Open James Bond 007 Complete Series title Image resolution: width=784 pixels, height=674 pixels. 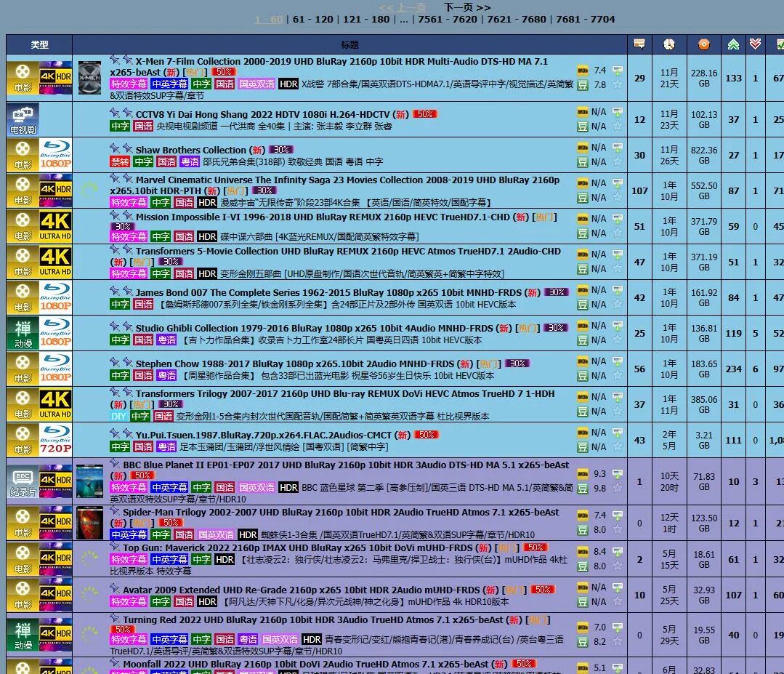[329, 292]
